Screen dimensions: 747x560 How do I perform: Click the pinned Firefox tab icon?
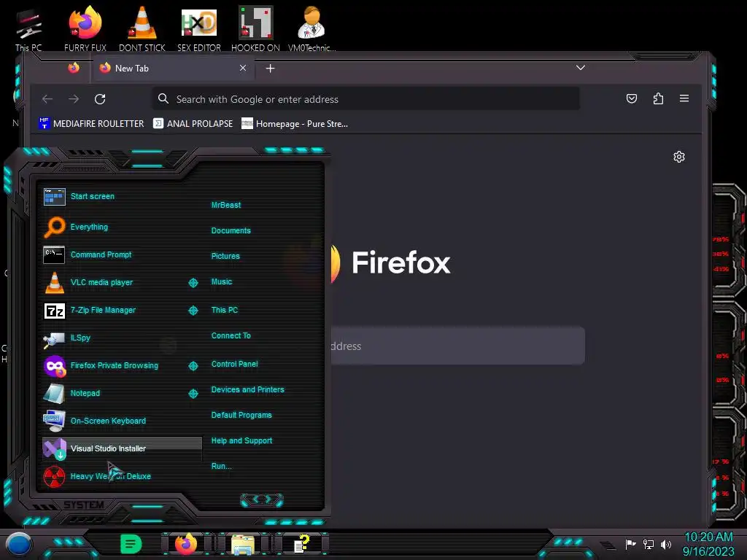click(74, 68)
